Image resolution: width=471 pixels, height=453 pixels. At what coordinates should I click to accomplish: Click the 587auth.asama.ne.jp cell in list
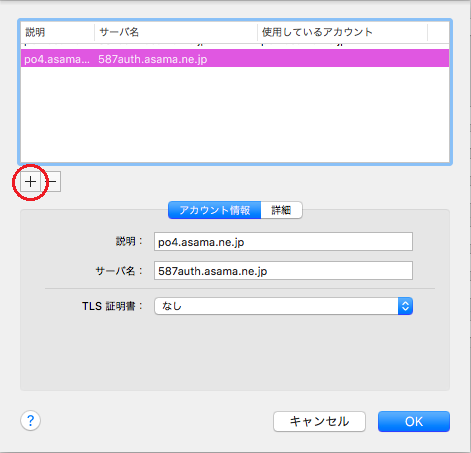pyautogui.click(x=153, y=59)
